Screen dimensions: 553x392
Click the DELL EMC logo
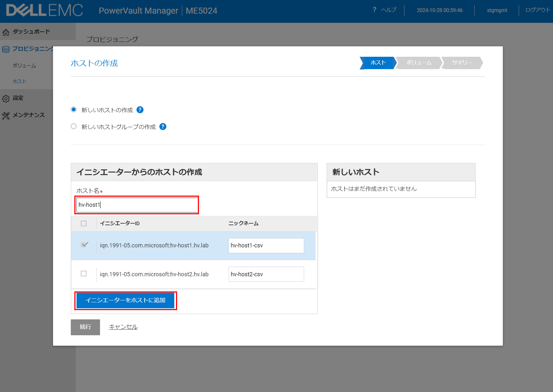pyautogui.click(x=44, y=11)
